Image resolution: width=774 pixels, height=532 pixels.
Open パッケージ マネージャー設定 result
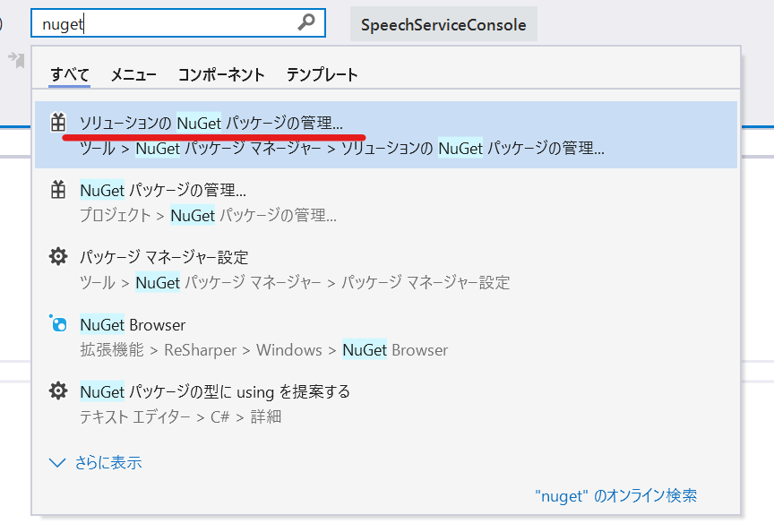point(386,270)
